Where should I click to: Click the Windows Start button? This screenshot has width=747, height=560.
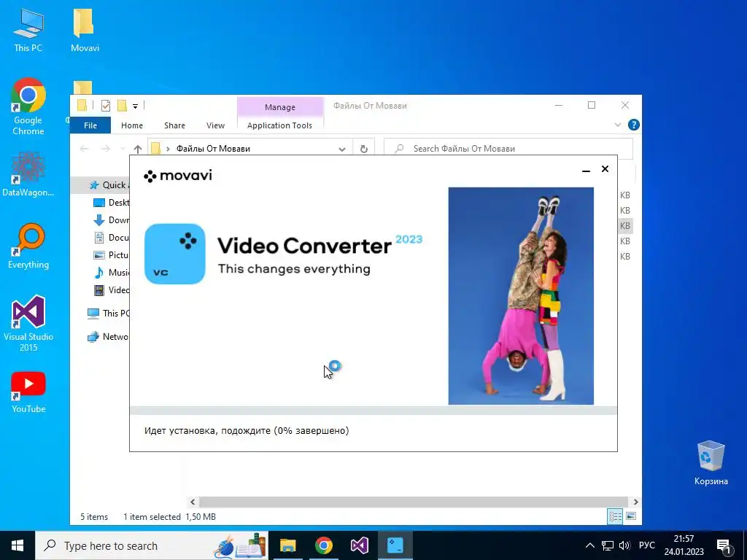pyautogui.click(x=18, y=545)
